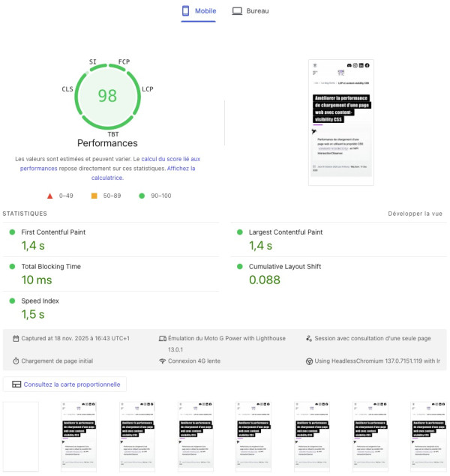Click the last filmstrip frame thumbnail
Viewport: 450px width, 476px height.
(x=428, y=436)
